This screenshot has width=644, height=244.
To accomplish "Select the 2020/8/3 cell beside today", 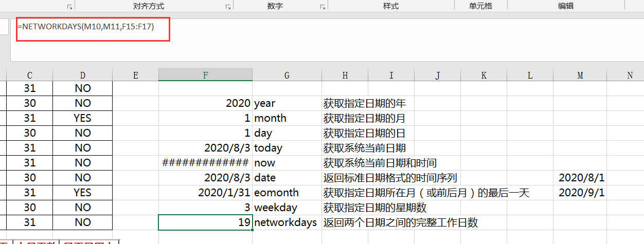I will [x=206, y=148].
